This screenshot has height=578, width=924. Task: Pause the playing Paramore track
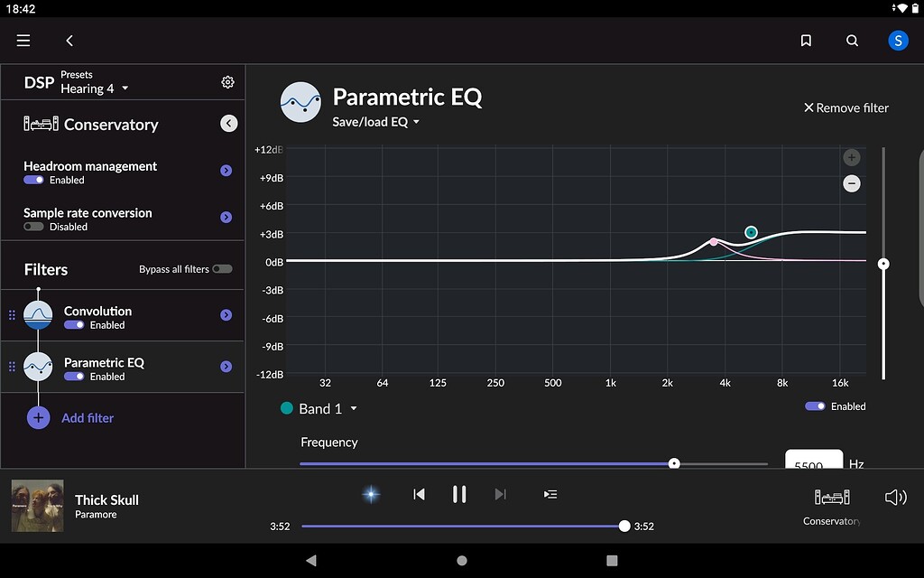tap(459, 494)
